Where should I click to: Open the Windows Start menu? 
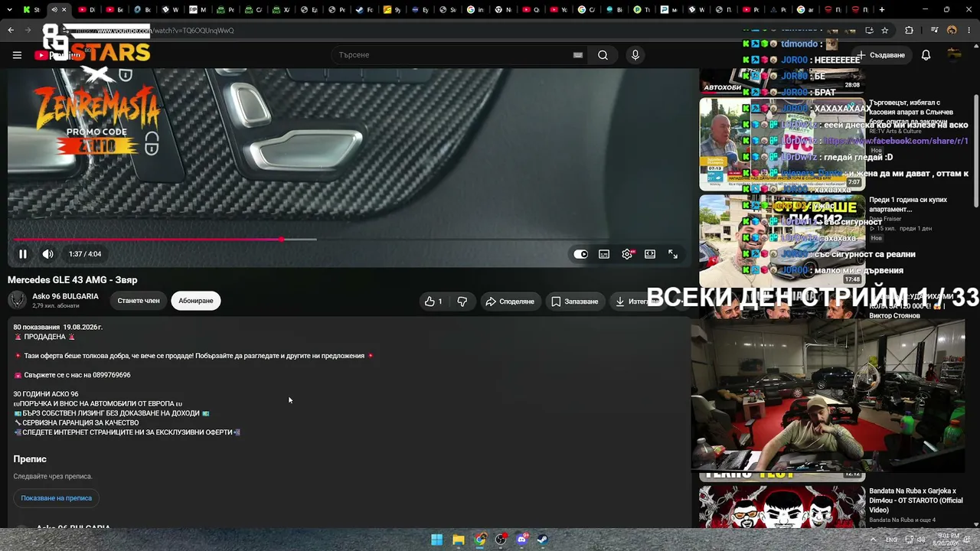coord(436,540)
